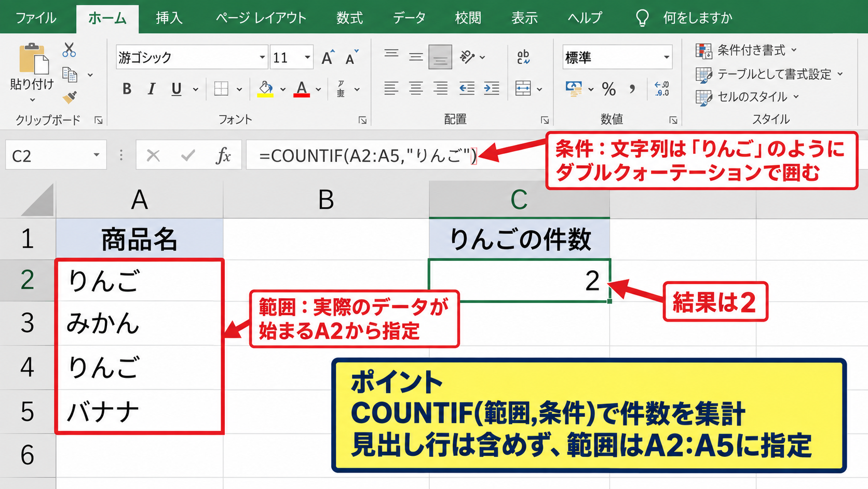Toggle bottom vertical alignment

[440, 57]
